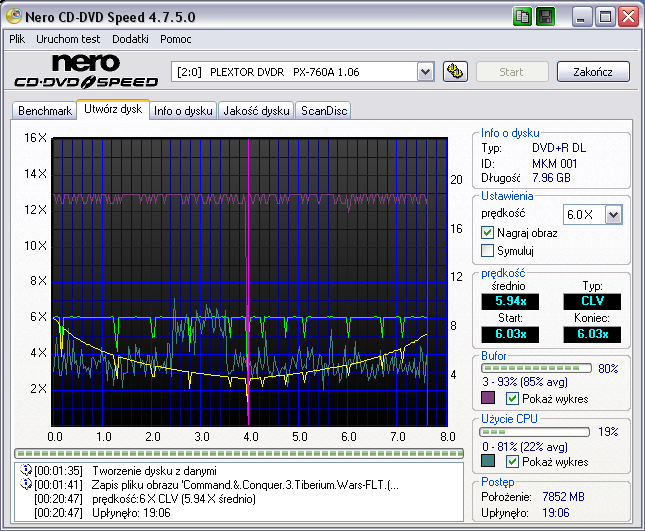Toggle 'Pokaż wykres' under Bufor
The width and height of the screenshot is (645, 531).
[x=512, y=399]
